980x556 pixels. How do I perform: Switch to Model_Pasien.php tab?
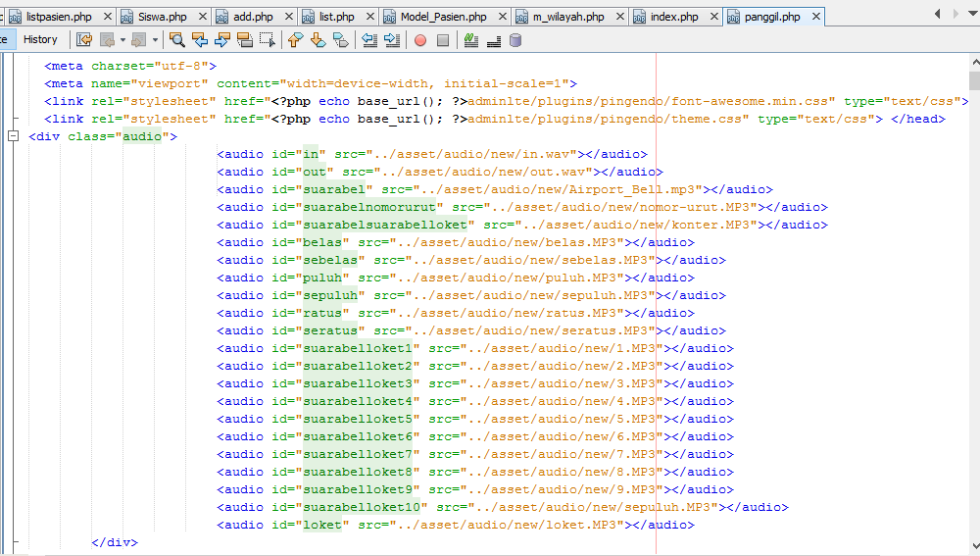coord(443,17)
